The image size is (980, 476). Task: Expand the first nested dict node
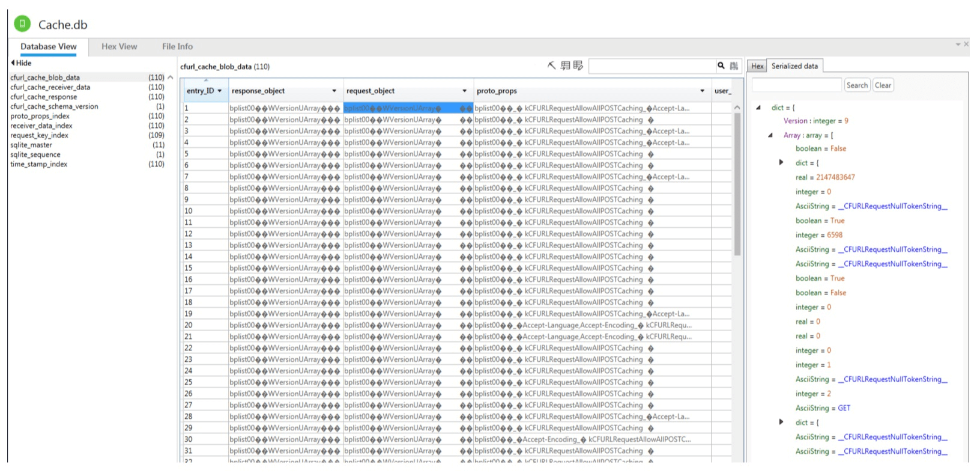pyautogui.click(x=781, y=162)
